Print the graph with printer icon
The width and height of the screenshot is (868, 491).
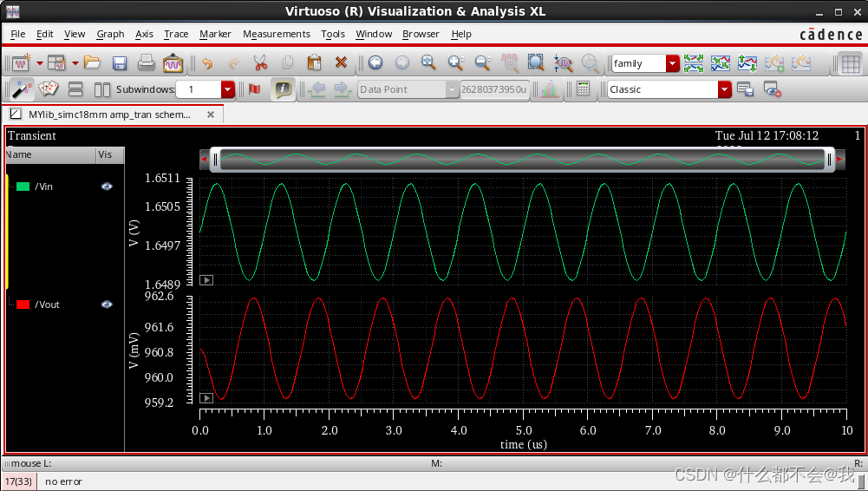coord(147,63)
